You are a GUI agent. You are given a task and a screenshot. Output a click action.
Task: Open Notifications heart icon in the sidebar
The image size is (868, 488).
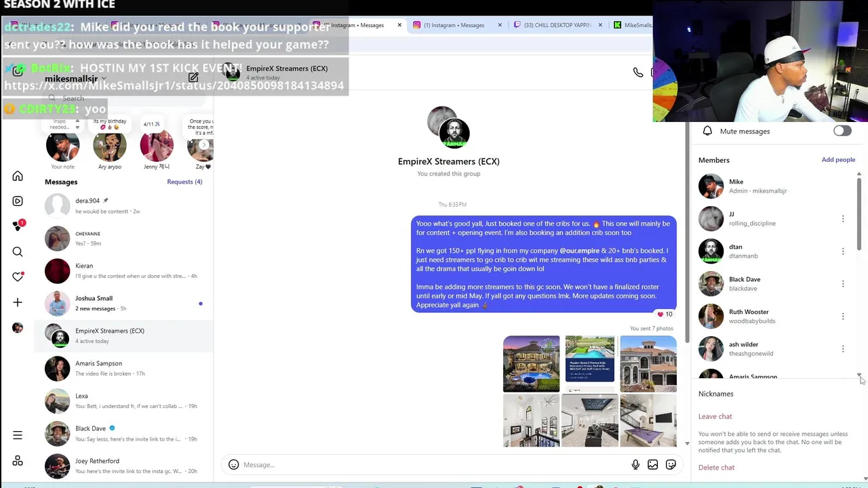pyautogui.click(x=18, y=277)
